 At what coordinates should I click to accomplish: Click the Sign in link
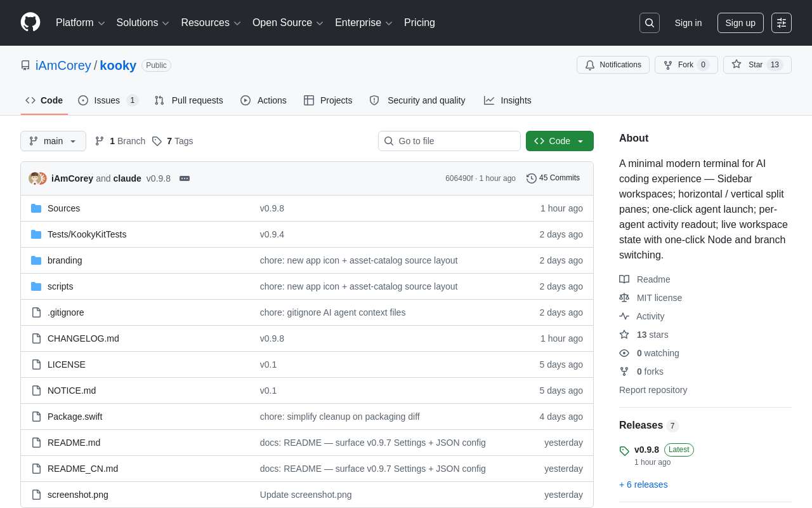[688, 23]
